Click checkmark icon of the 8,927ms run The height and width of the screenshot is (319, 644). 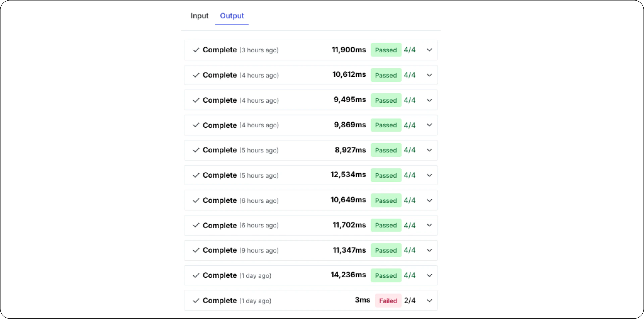[x=196, y=150]
